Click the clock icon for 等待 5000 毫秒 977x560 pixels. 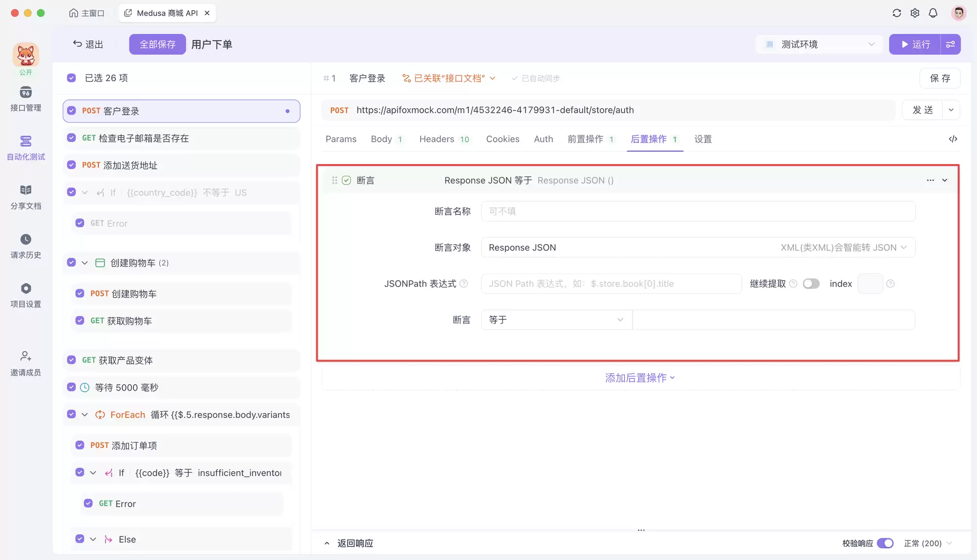point(85,388)
